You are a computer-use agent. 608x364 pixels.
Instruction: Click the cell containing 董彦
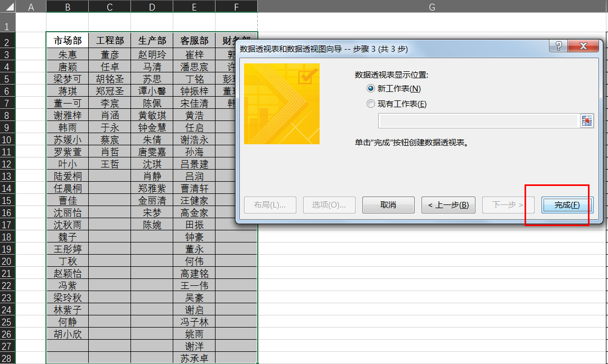[110, 54]
